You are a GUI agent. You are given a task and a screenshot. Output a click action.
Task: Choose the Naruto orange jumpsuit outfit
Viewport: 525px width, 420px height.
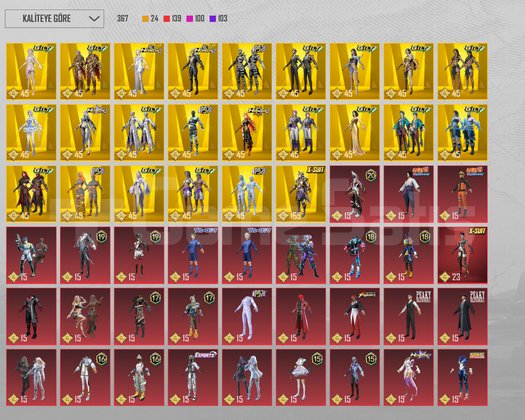[x=462, y=194]
